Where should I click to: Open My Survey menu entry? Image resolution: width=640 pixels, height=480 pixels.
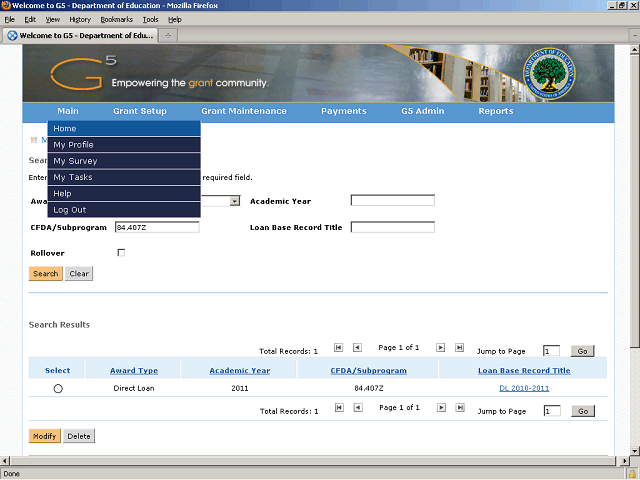point(124,161)
